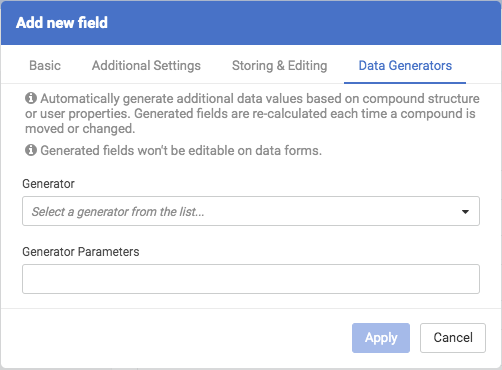Click the 'Add new field' dialog title
The image size is (502, 370).
pyautogui.click(x=62, y=23)
